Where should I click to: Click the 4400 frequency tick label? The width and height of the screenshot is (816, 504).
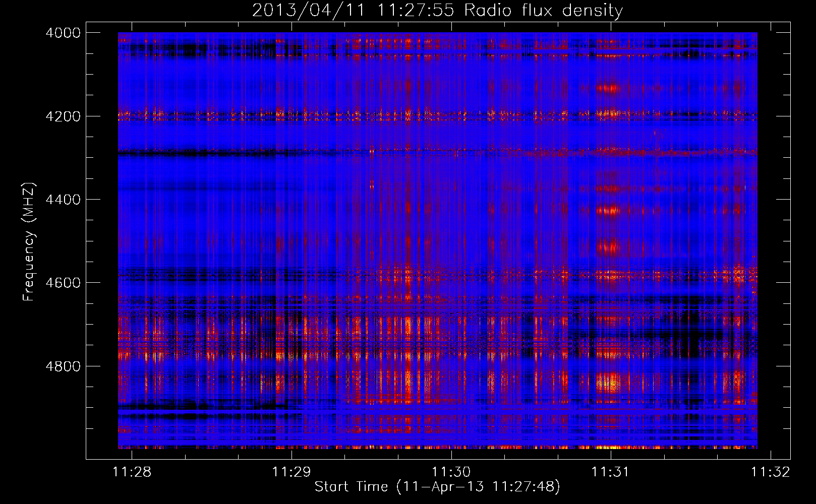pos(63,200)
